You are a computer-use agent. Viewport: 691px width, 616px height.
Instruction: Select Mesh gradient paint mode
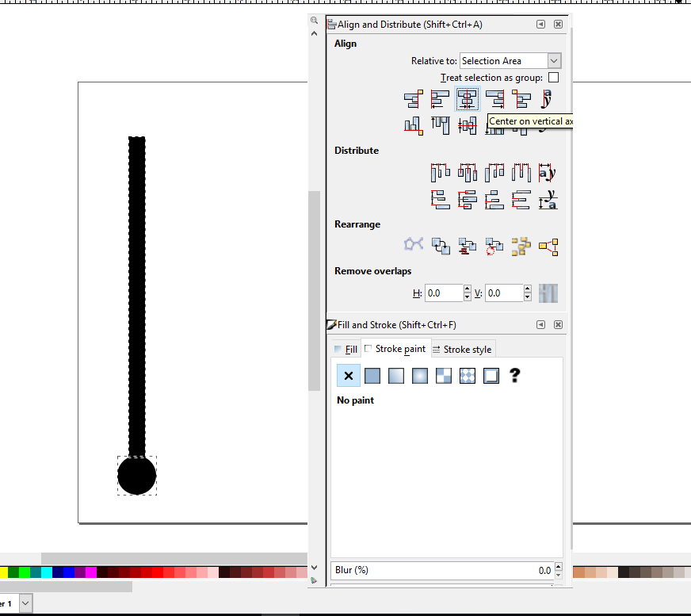coord(444,376)
